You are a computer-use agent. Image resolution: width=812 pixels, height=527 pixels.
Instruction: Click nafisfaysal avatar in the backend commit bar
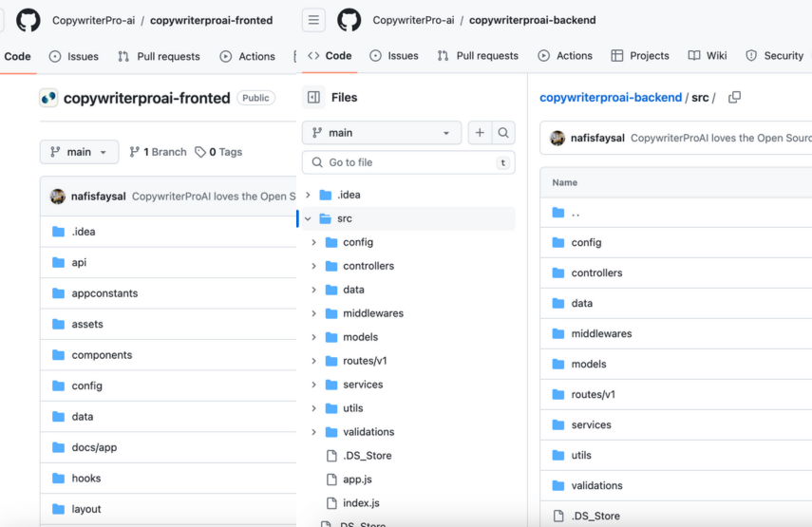(x=557, y=139)
